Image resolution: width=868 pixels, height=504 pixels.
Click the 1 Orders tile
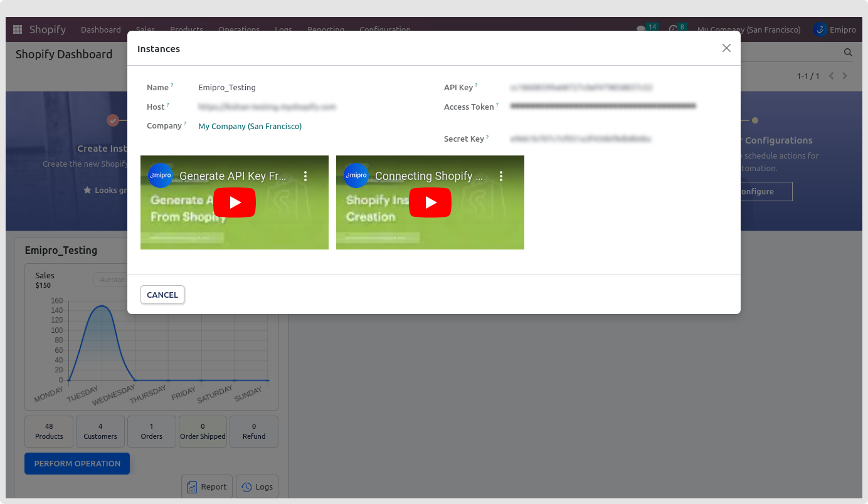(151, 431)
